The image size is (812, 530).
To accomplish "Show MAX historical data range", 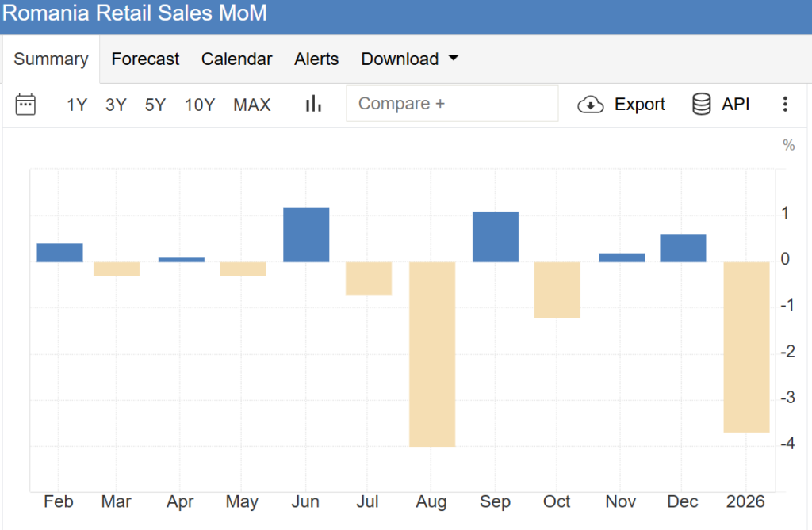I will [x=251, y=105].
